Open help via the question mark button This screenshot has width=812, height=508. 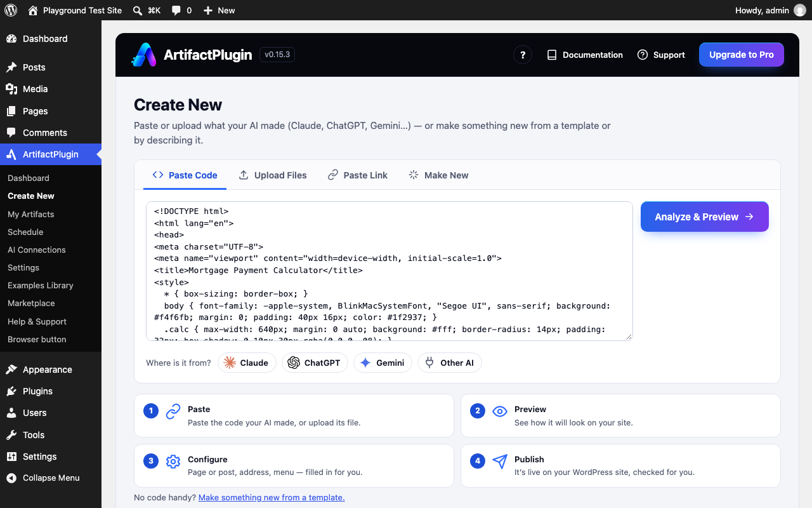[522, 55]
